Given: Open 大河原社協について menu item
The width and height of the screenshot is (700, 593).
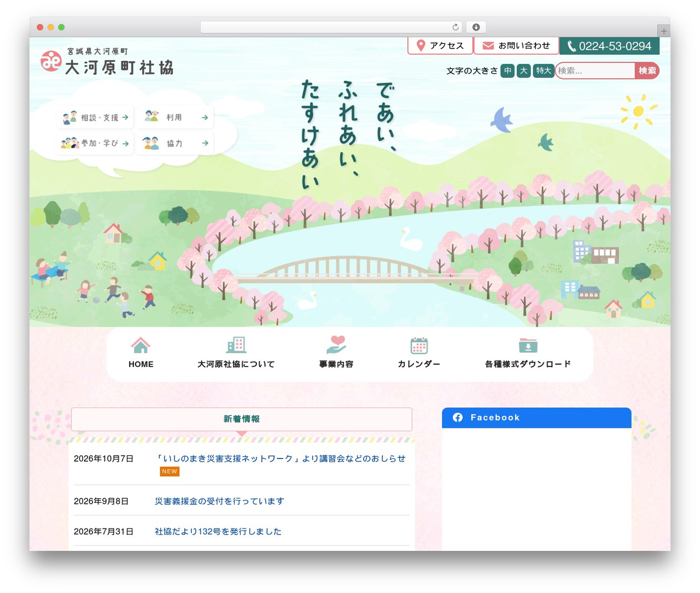Looking at the screenshot, I should 236,364.
